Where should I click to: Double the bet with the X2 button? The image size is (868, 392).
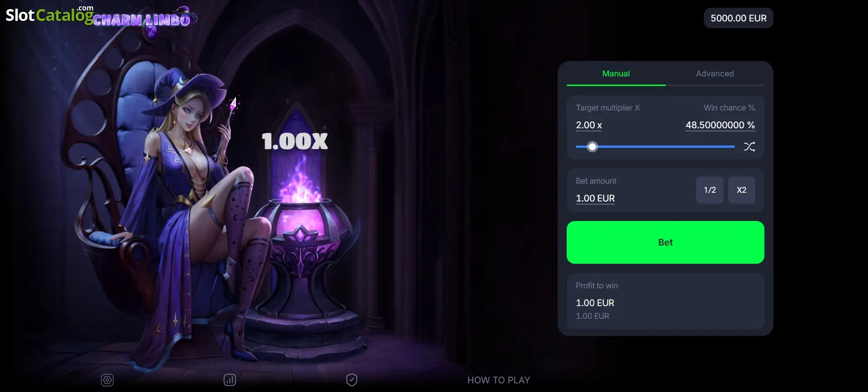(x=742, y=190)
